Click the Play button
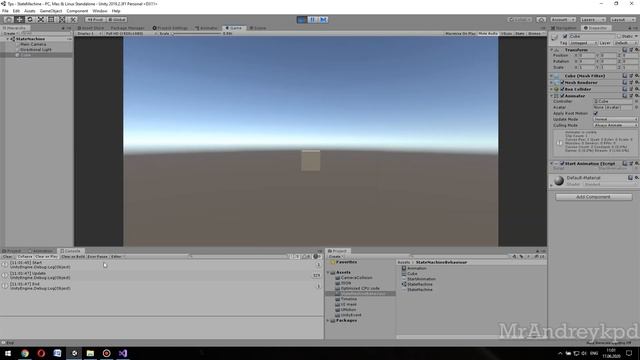 click(302, 20)
